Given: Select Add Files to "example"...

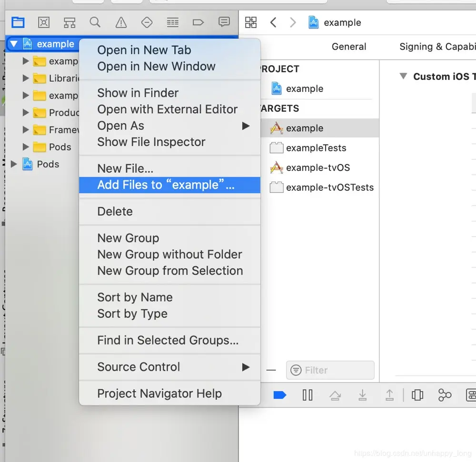Looking at the screenshot, I should 170,185.
